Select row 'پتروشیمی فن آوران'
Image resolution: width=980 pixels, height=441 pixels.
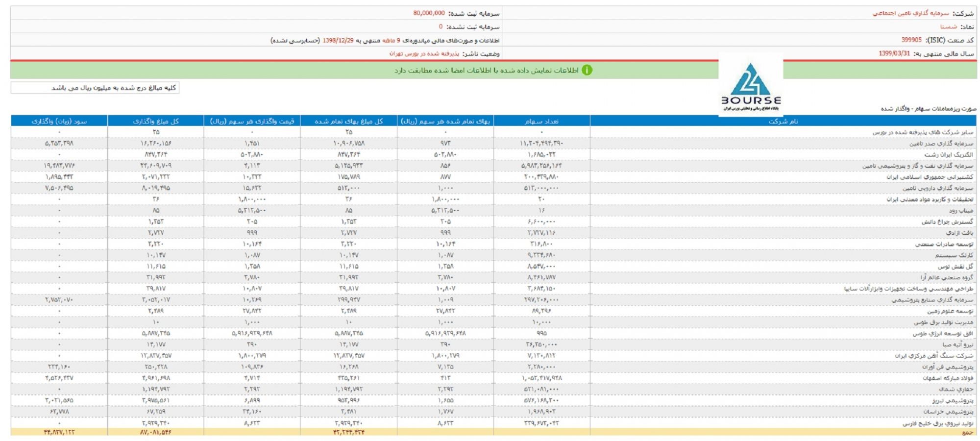click(x=493, y=367)
